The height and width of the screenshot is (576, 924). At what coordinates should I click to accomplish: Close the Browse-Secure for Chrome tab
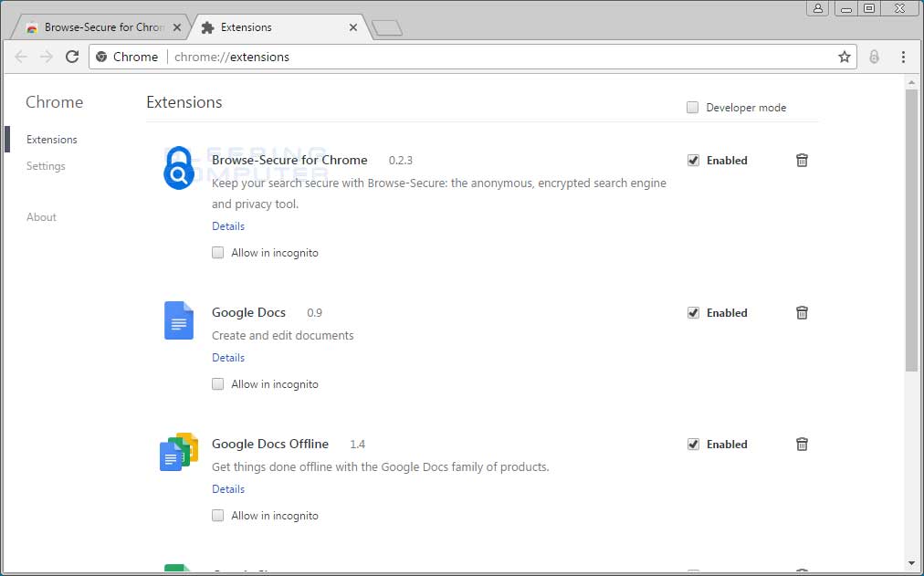177,27
